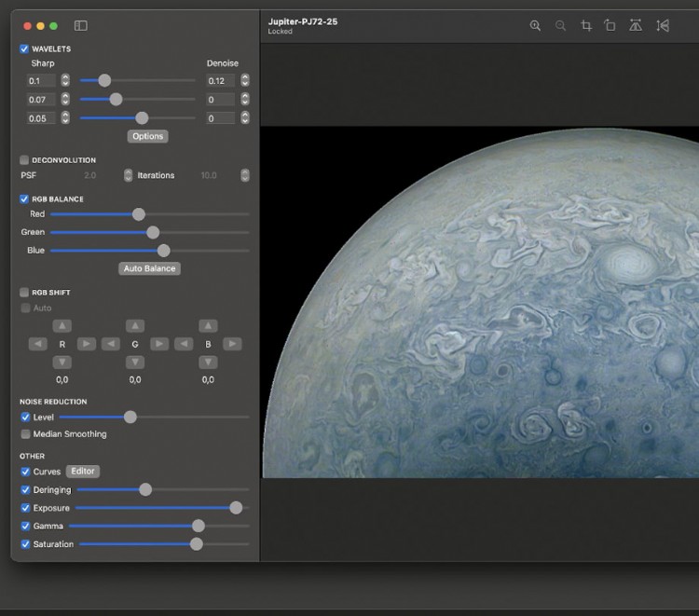Disable the Wavelets checkbox
The image size is (699, 616).
pyautogui.click(x=24, y=48)
